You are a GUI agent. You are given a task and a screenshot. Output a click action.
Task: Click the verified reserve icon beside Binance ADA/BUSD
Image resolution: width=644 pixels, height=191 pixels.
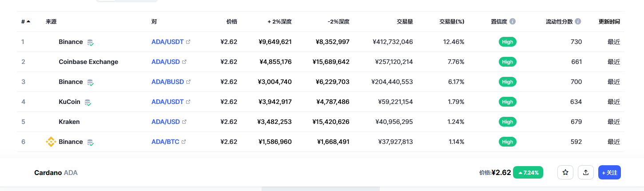(90, 83)
